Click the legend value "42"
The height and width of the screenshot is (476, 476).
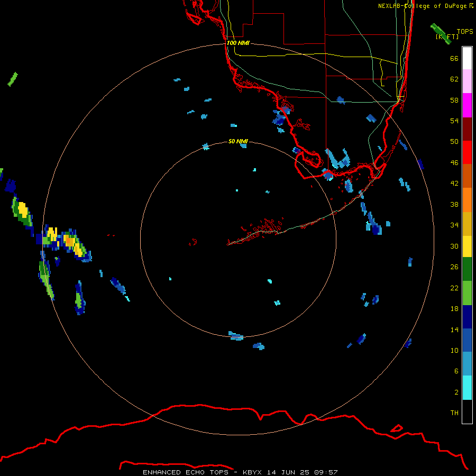click(x=454, y=183)
